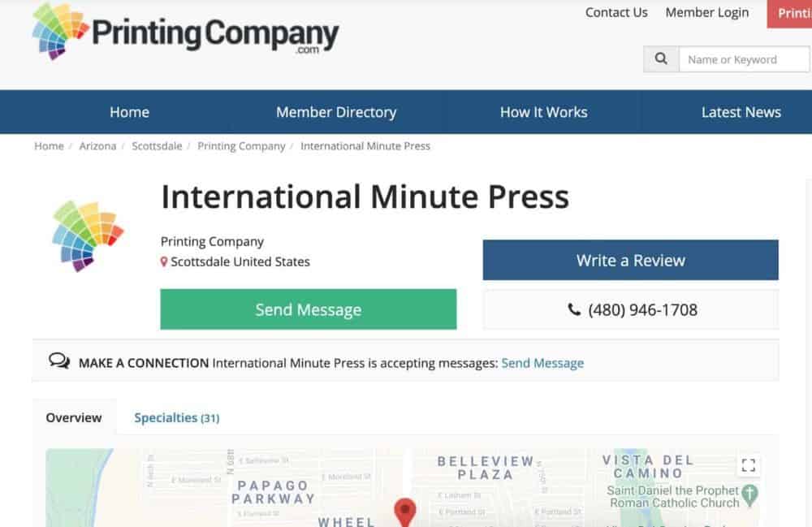Navigate to Latest News
The image size is (812, 527).
click(741, 112)
